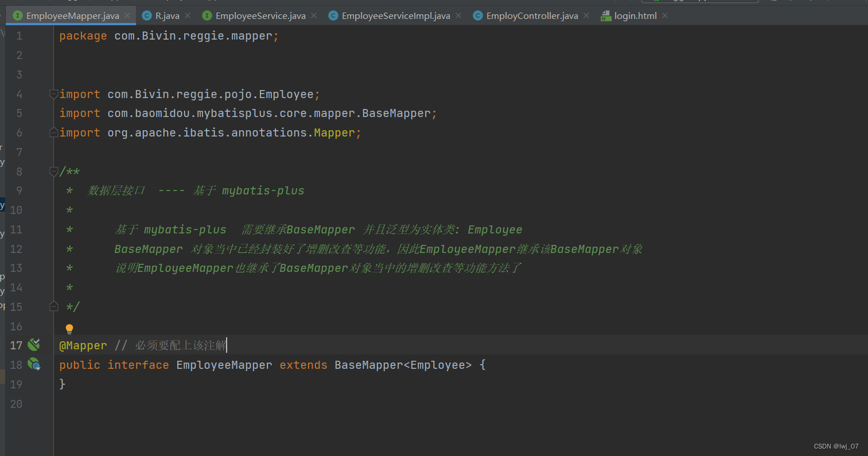Open the EmployeeService.java tab

pos(260,15)
